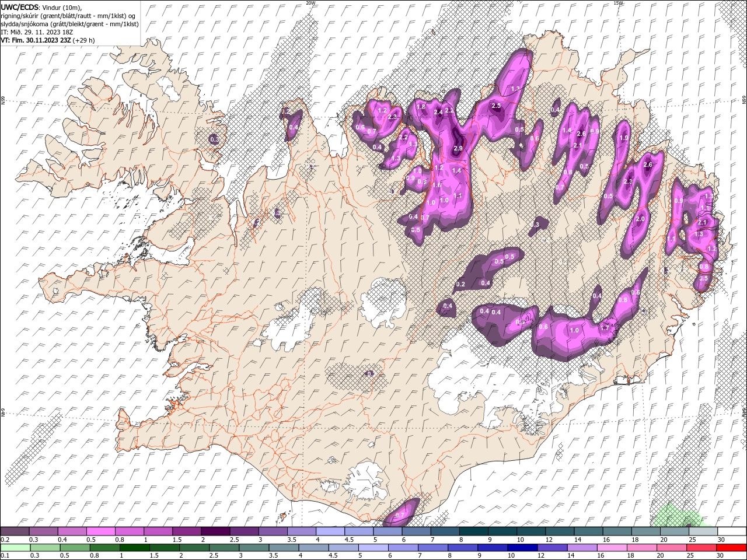Click the 1.7 value label in the southeast band

[605, 328]
